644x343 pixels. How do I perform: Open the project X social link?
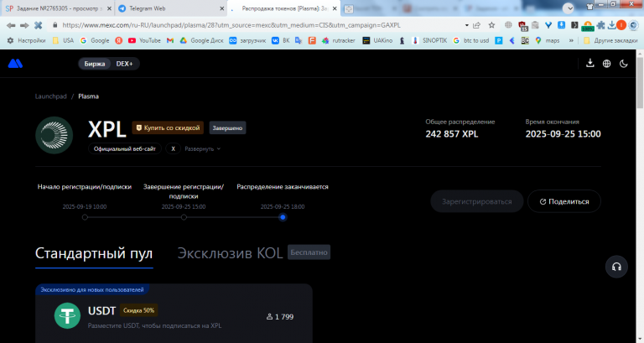[174, 148]
